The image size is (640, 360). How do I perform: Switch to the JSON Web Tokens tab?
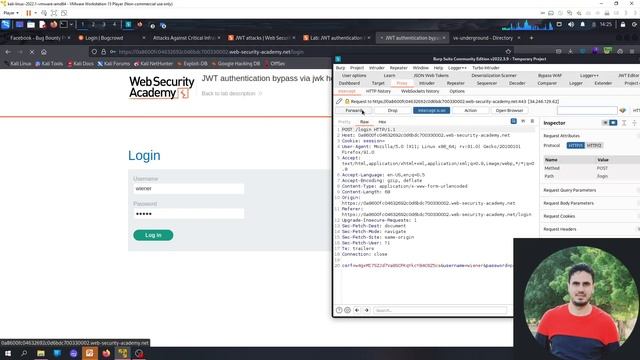(x=431, y=76)
